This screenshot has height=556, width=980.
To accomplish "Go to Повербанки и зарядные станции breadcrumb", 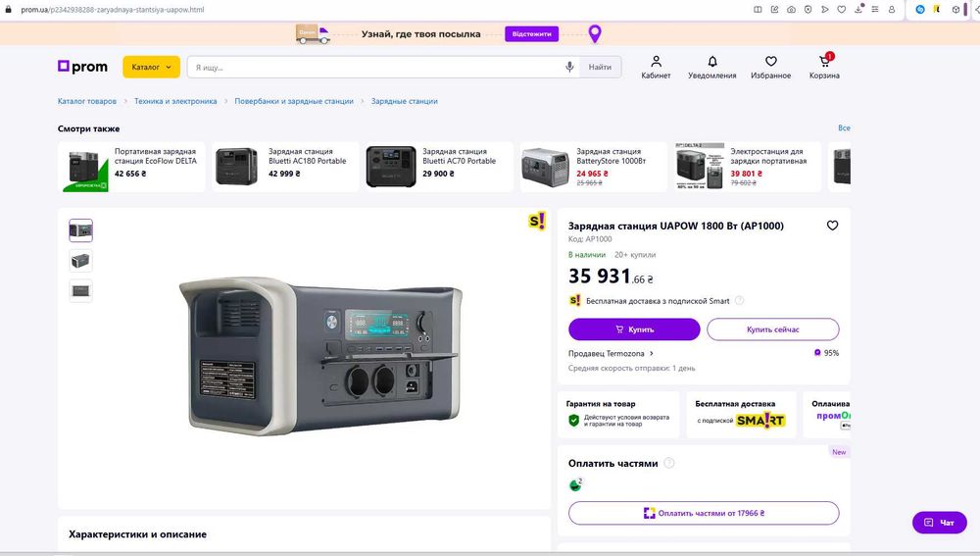I will pyautogui.click(x=294, y=101).
